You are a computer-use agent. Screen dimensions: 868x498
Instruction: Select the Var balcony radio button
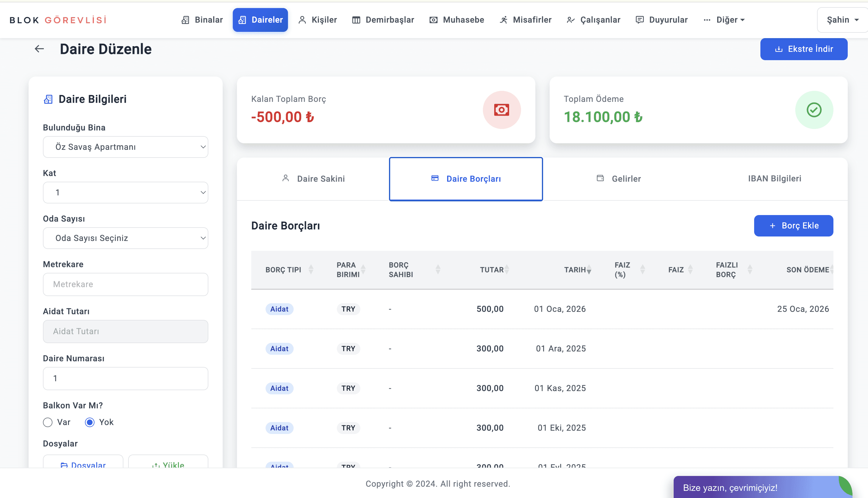pos(48,422)
